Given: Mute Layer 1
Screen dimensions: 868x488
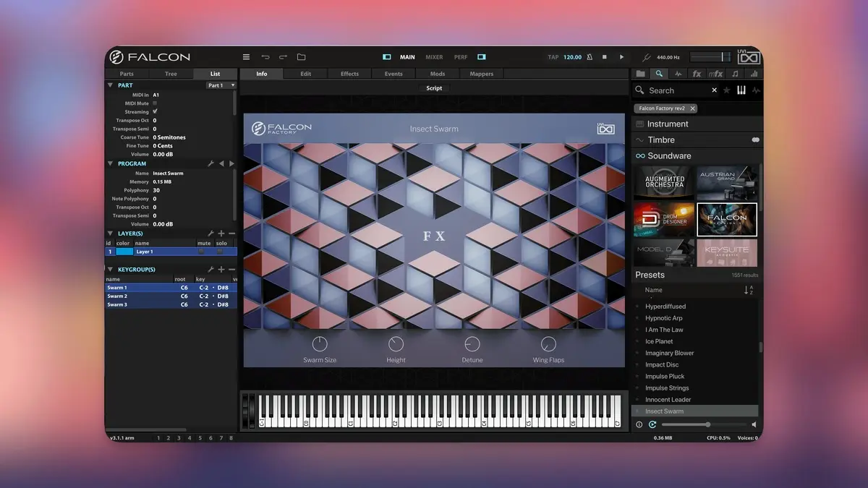Looking at the screenshot, I should [201, 252].
